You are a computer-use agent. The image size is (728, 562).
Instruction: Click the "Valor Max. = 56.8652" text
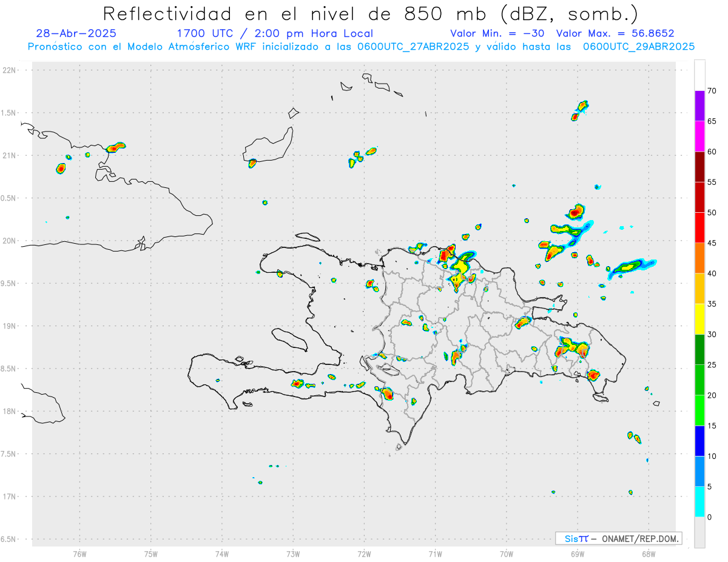[x=615, y=33]
